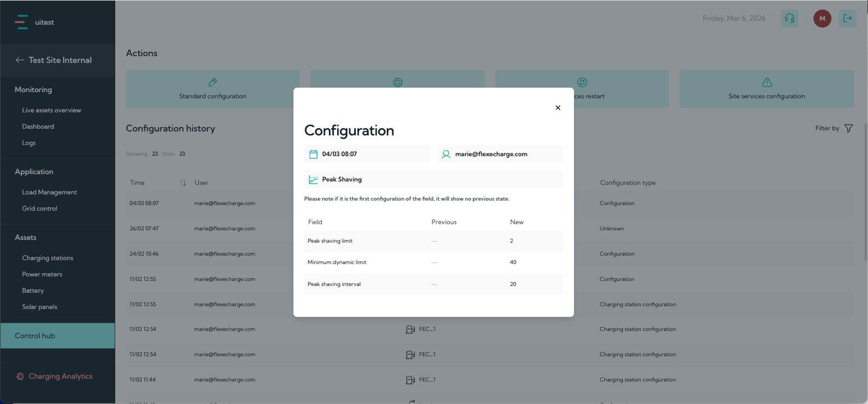Open the Filter by funnel icon

848,128
